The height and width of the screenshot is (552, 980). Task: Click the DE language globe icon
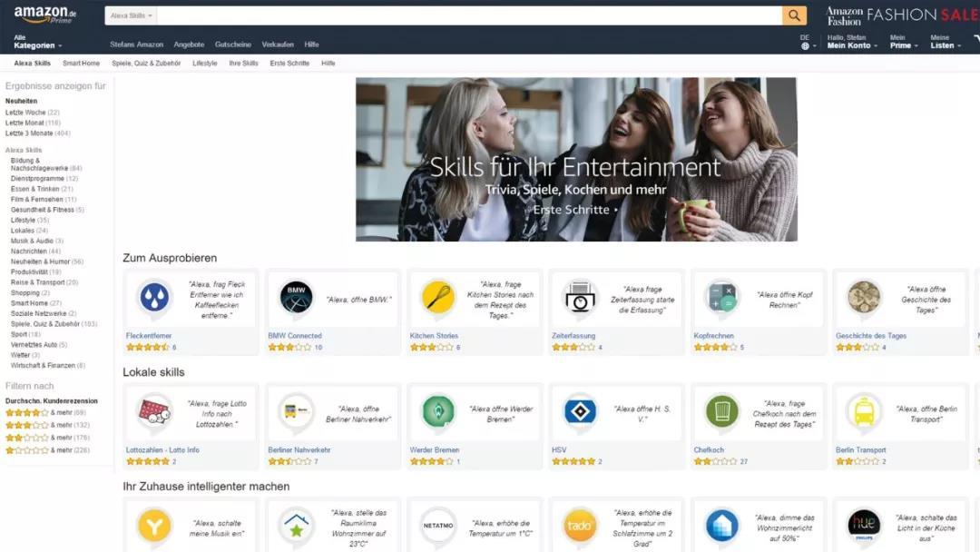pos(806,45)
